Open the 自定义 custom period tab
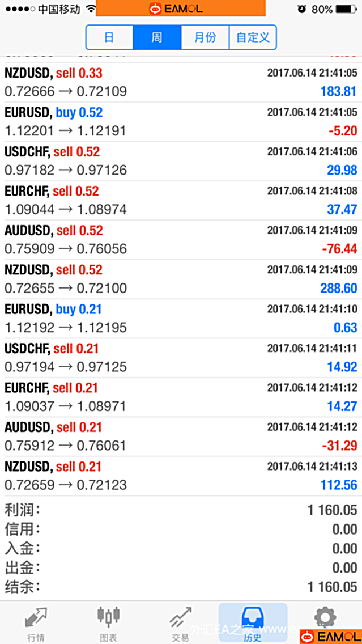Image resolution: width=362 pixels, height=644 pixels. 253,38
